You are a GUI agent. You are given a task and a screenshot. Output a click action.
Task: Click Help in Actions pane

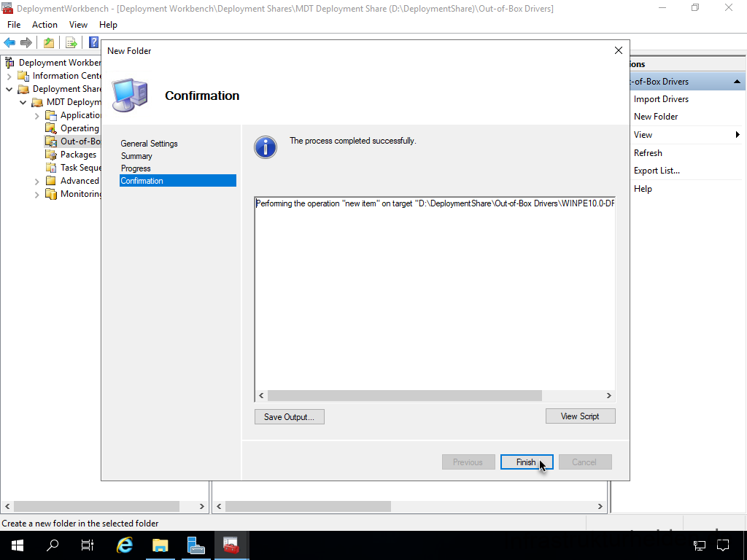643,189
